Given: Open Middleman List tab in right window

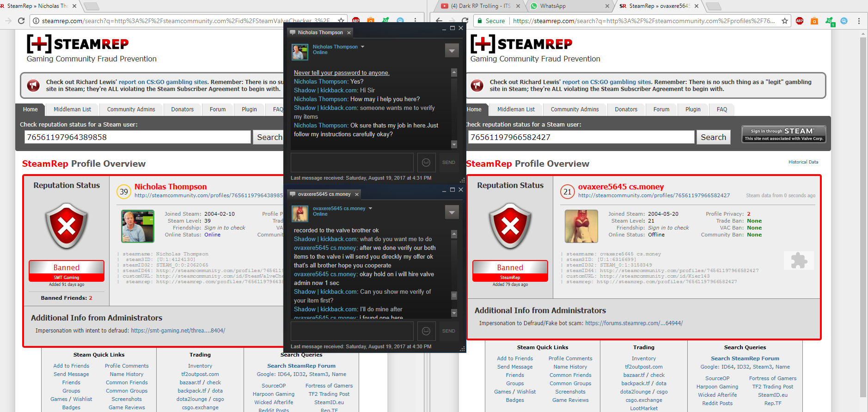Looking at the screenshot, I should tap(516, 109).
